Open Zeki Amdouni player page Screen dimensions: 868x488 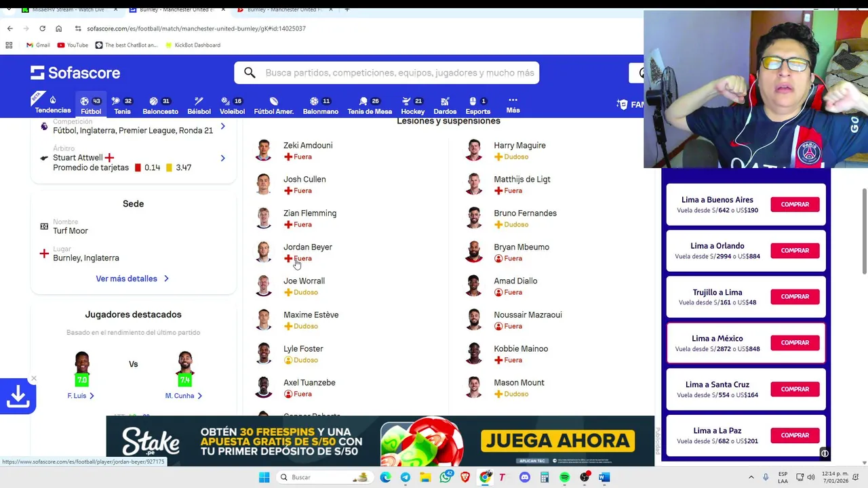pyautogui.click(x=307, y=145)
